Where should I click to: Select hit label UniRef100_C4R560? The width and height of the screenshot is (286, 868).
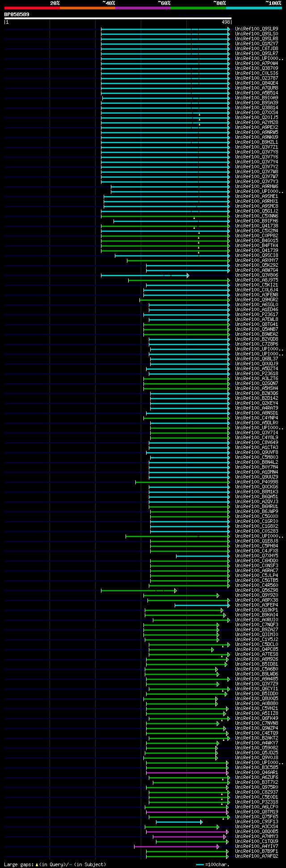tap(257, 585)
